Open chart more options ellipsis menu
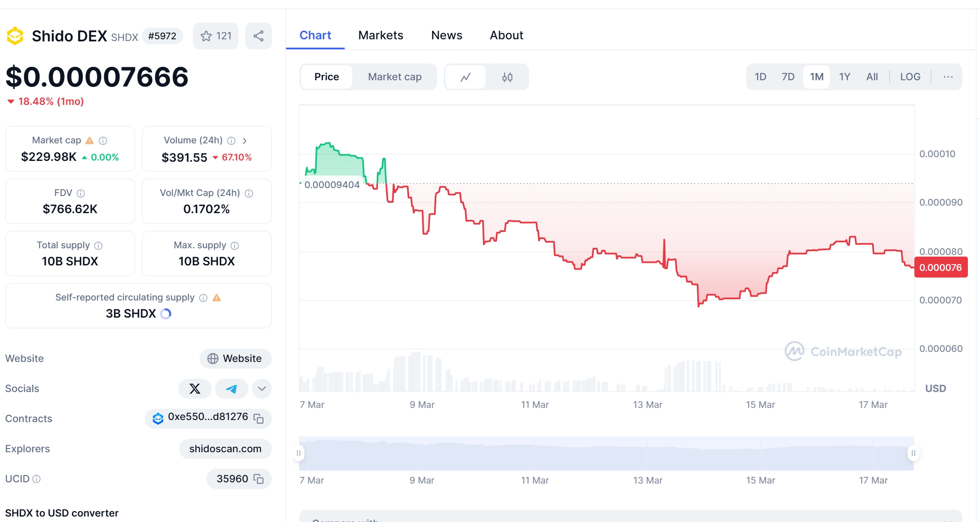 tap(948, 77)
